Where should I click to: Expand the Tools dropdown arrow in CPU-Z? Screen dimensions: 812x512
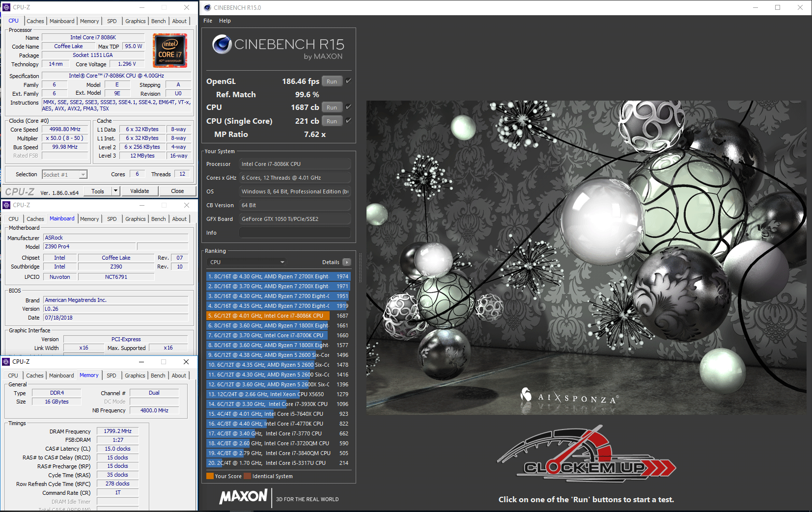coord(116,191)
